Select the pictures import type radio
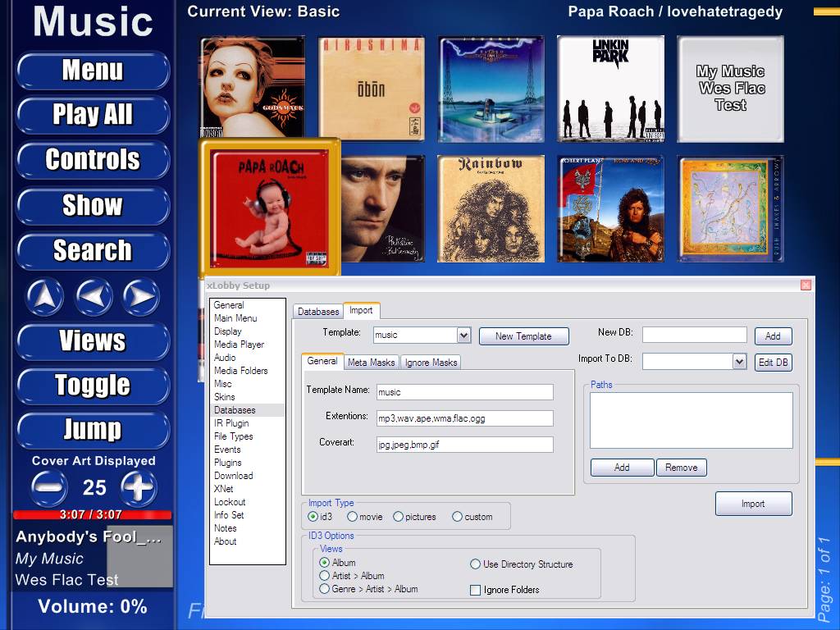The width and height of the screenshot is (840, 630). 398,517
